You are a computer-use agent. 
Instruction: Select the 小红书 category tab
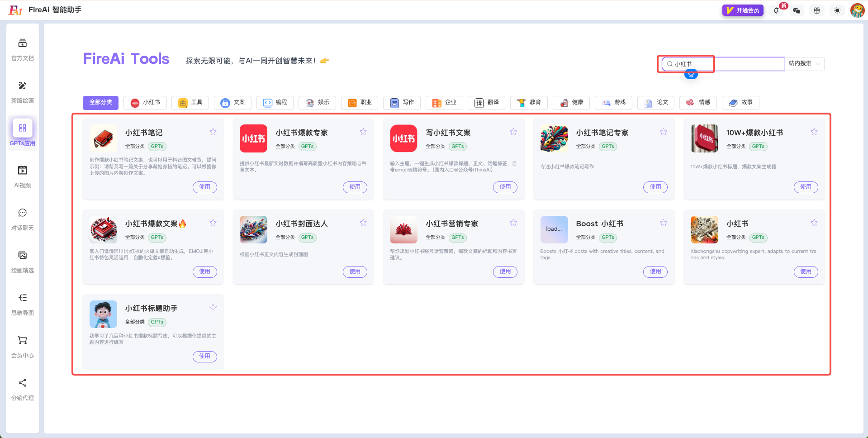(145, 103)
